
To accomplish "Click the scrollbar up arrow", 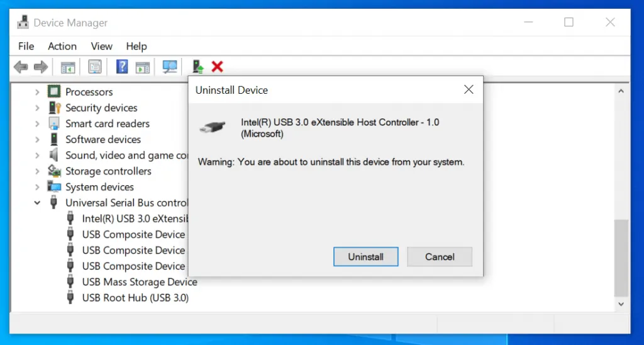I will tap(621, 91).
